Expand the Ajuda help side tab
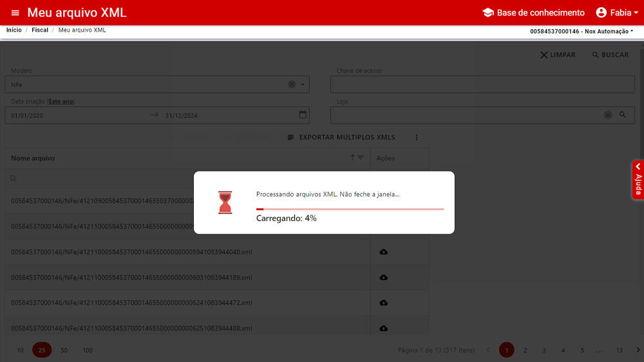Screen dimensions: 644x362 click(638, 179)
